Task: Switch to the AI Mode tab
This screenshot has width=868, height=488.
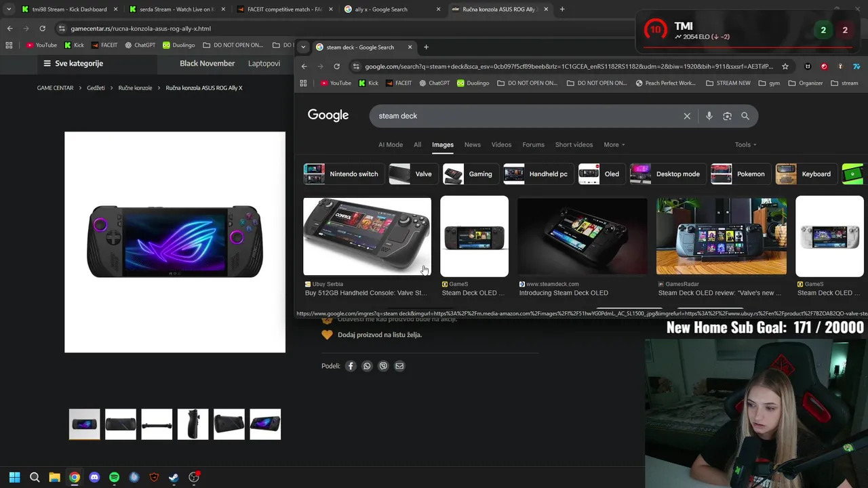Action: 391,144
